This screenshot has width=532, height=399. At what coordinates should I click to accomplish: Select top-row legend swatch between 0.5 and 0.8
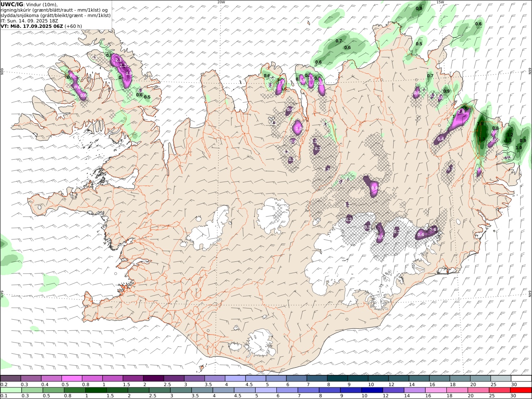pos(71,378)
